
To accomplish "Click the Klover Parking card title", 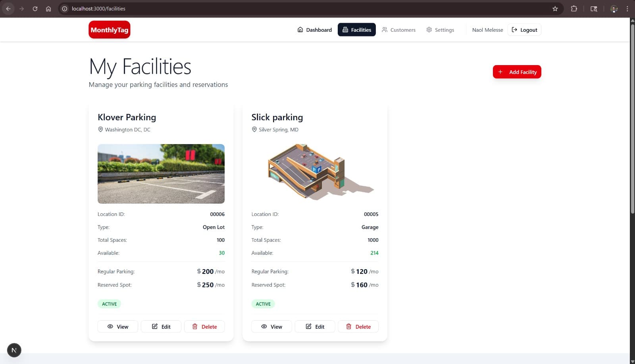I will [x=127, y=117].
